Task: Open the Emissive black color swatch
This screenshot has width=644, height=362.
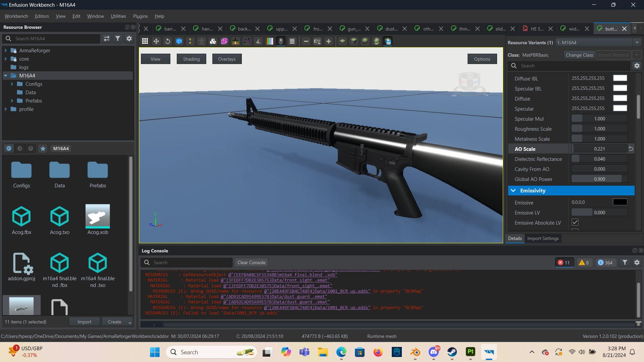Action: pyautogui.click(x=620, y=202)
